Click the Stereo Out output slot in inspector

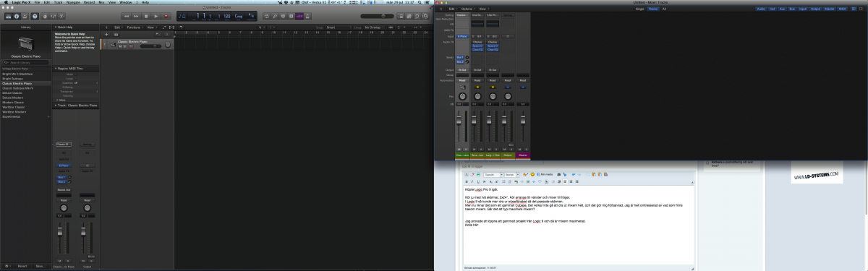(x=63, y=190)
